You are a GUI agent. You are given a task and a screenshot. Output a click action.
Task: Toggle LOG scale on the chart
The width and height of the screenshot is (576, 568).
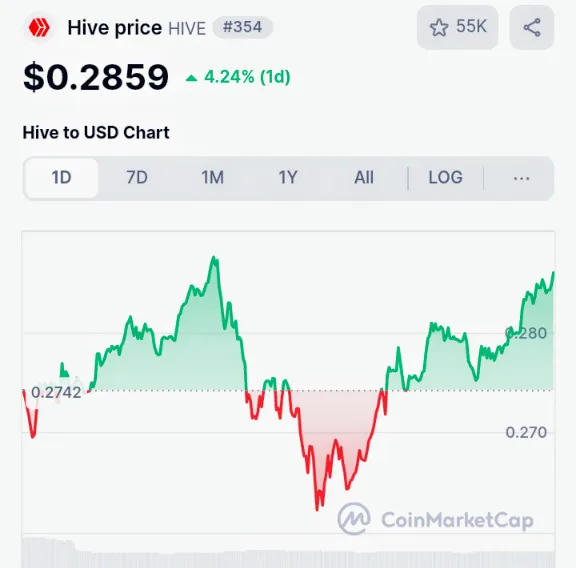click(x=446, y=178)
